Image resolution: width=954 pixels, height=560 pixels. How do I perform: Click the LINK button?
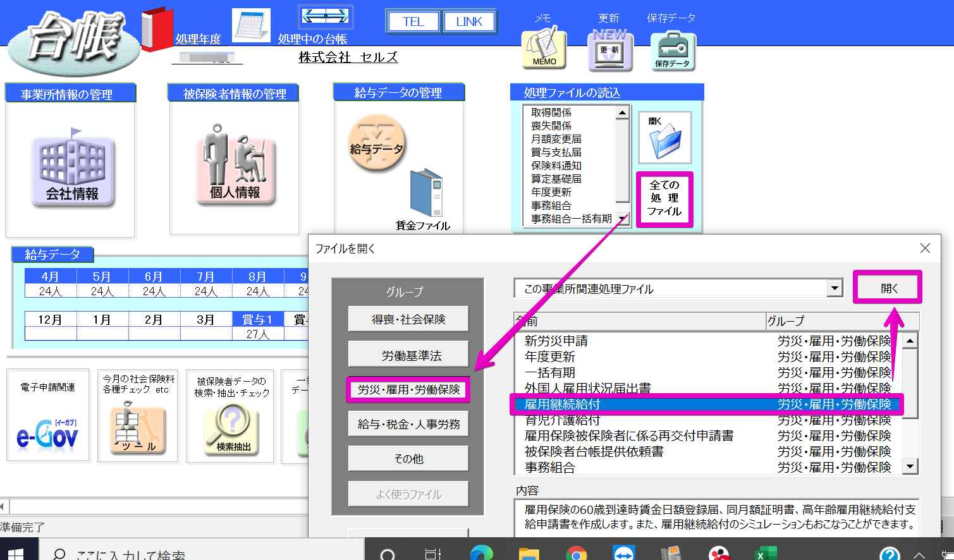[469, 21]
